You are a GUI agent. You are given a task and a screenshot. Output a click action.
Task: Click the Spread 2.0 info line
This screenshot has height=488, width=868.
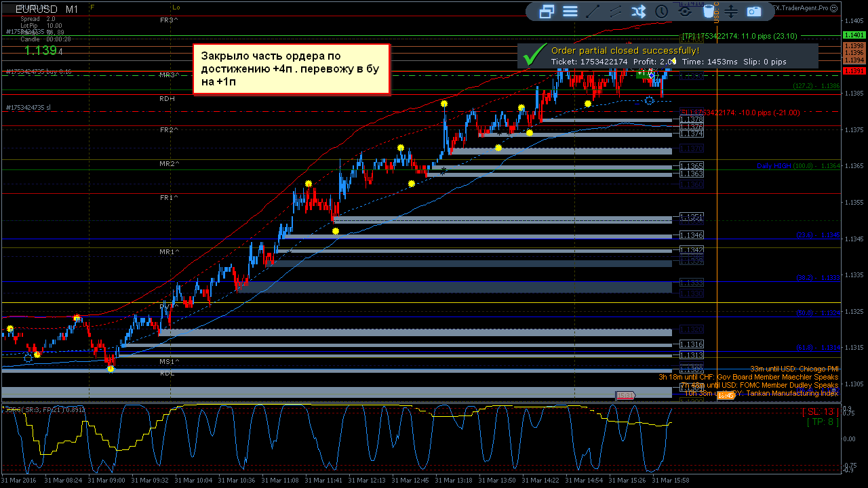tap(38, 19)
